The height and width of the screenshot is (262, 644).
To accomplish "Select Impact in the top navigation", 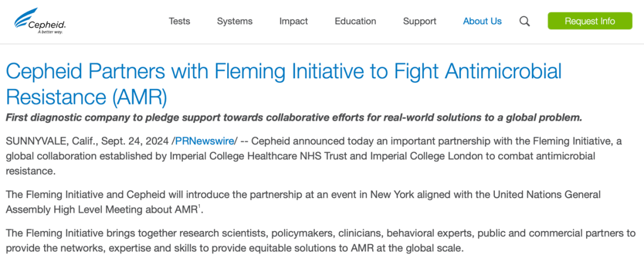I will click(293, 21).
